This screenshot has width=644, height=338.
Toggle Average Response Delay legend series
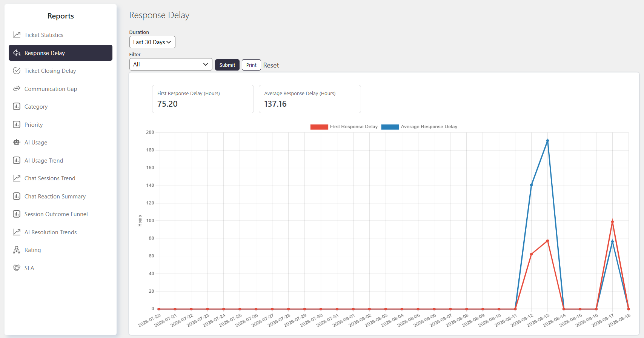pos(419,127)
